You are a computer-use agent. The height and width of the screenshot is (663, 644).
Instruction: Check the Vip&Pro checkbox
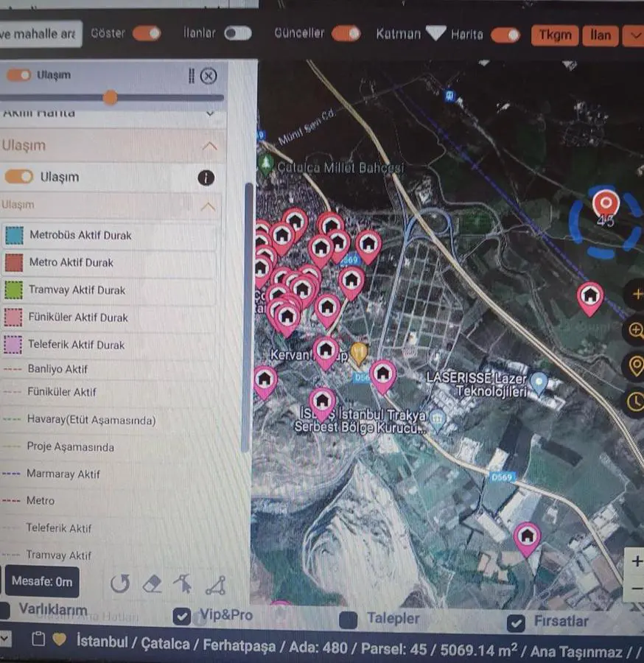pyautogui.click(x=182, y=616)
